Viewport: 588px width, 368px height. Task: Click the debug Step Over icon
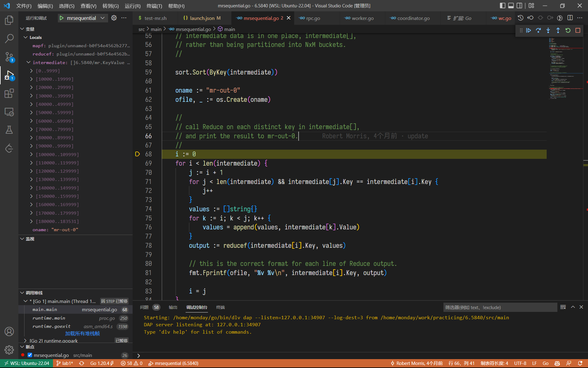point(538,30)
